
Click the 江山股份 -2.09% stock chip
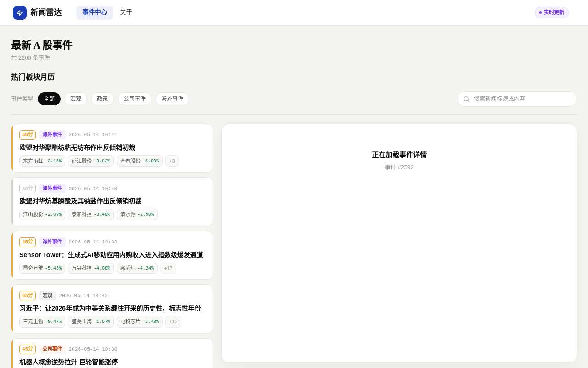click(42, 214)
